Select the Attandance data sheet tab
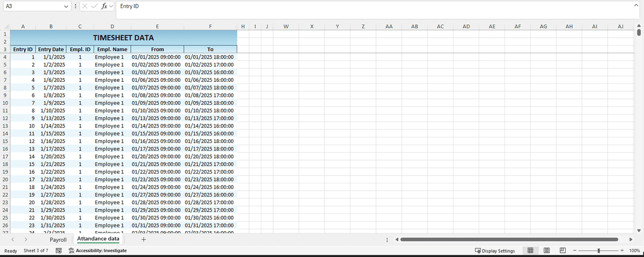This screenshot has height=257, width=644. [98, 239]
